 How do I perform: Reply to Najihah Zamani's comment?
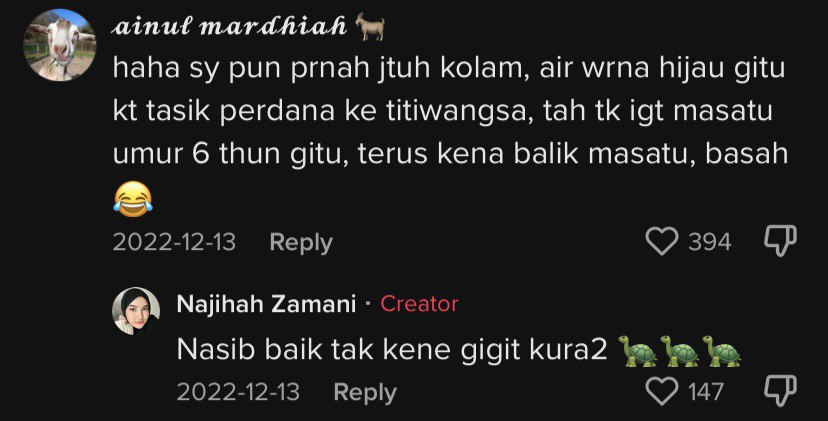365,392
